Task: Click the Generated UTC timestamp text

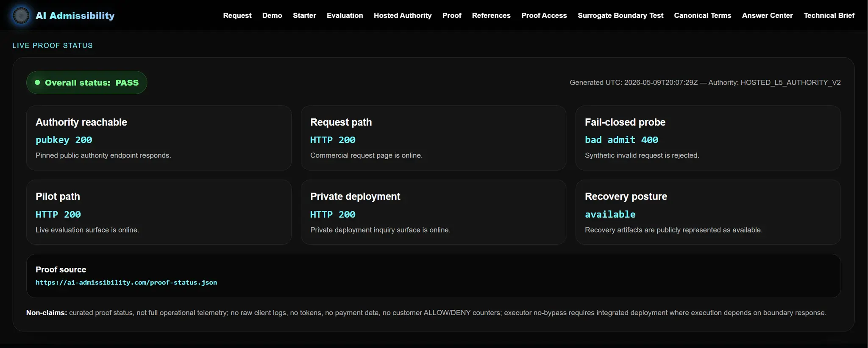Action: click(x=634, y=82)
